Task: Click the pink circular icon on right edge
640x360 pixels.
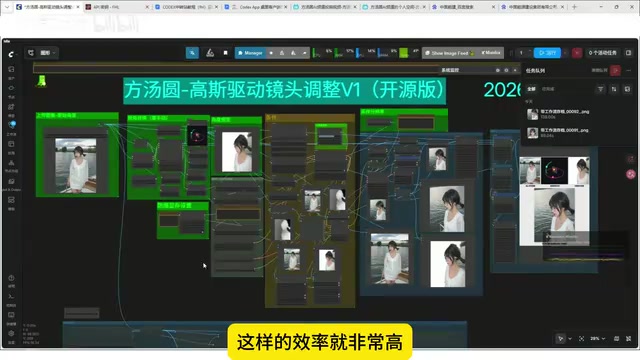Action: pyautogui.click(x=631, y=174)
